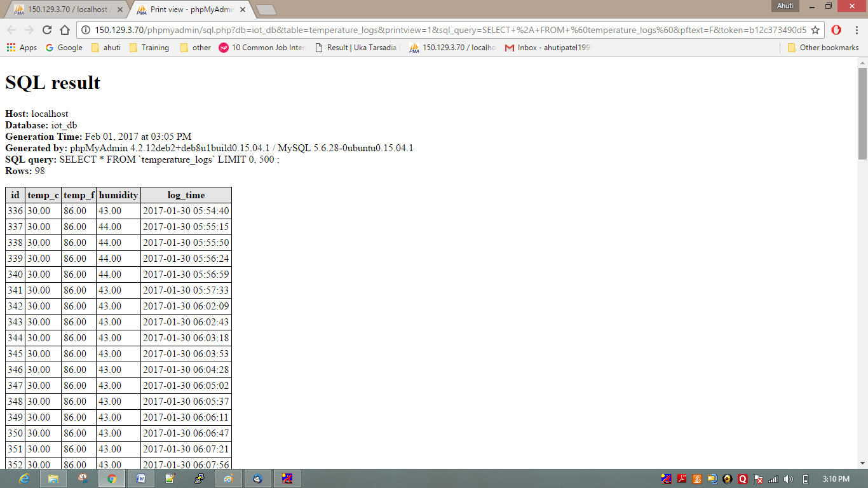Click the volume icon in system tray
The height and width of the screenshot is (488, 868).
[x=789, y=479]
